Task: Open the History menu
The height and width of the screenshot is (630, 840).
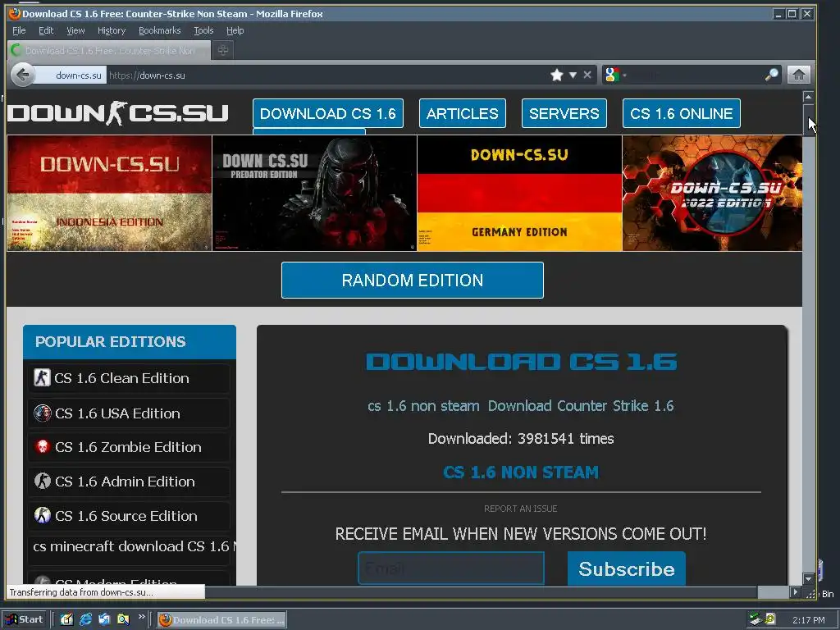Action: [x=112, y=30]
